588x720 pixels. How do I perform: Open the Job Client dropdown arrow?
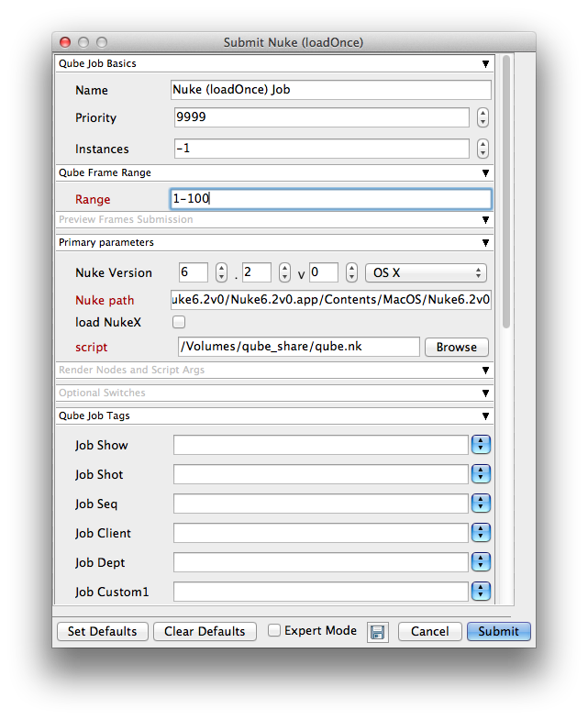click(x=481, y=533)
